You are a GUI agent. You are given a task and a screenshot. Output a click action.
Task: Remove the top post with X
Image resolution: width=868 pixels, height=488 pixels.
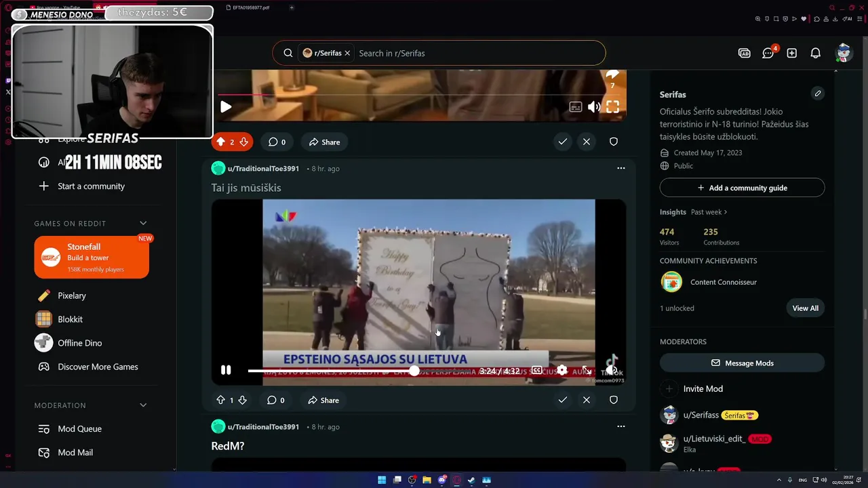[587, 142]
